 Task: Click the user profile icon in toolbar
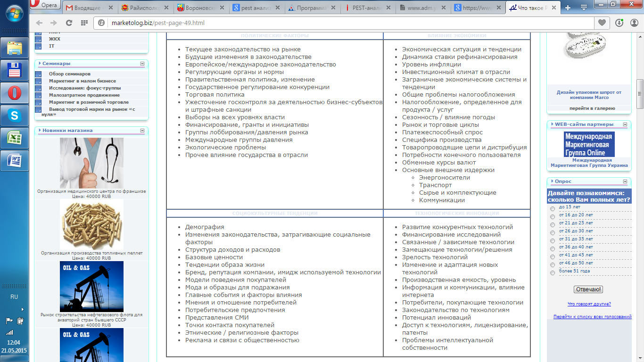coord(633,23)
